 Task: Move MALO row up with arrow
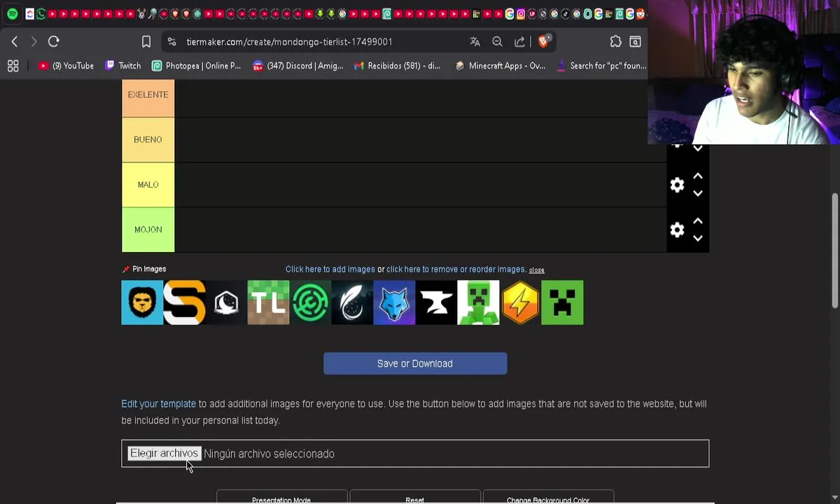click(x=698, y=176)
